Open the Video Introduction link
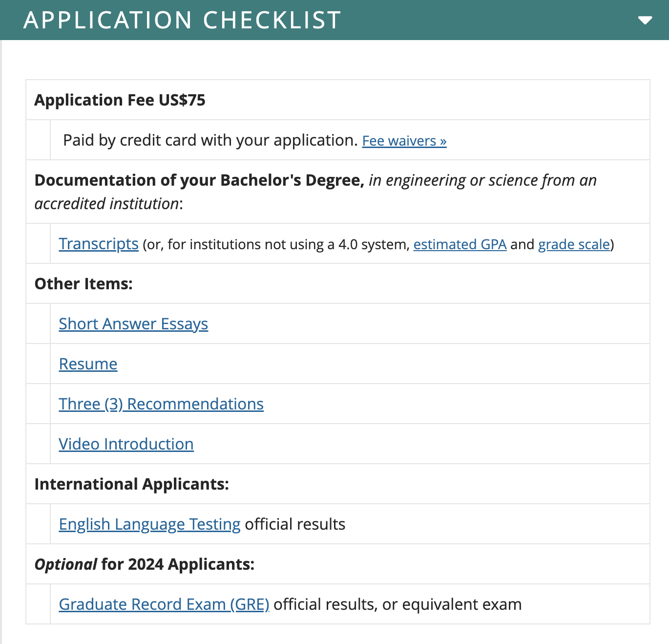The image size is (669, 644). point(126,444)
